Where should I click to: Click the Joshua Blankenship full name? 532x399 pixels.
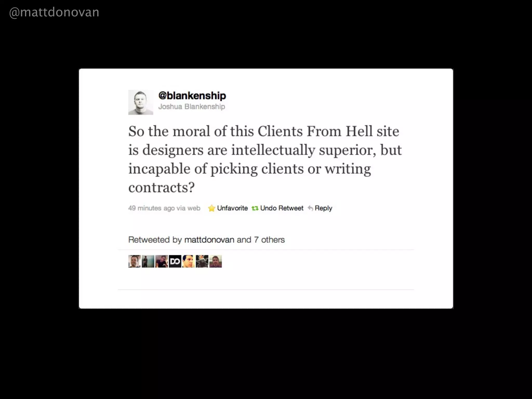coord(192,107)
